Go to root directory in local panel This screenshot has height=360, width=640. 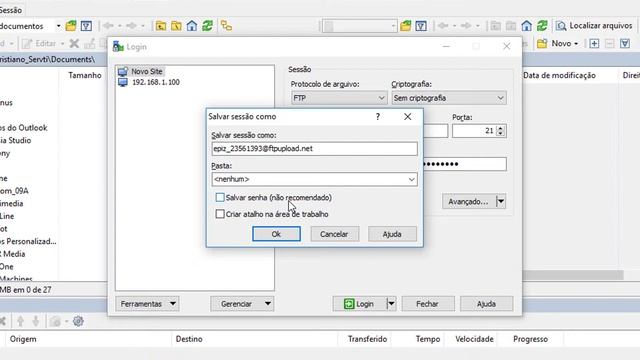[176, 26]
